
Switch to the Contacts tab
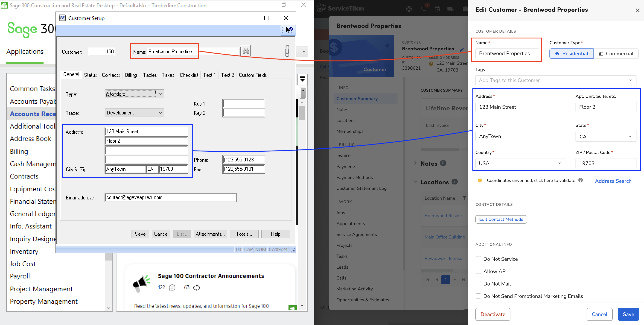(x=111, y=75)
